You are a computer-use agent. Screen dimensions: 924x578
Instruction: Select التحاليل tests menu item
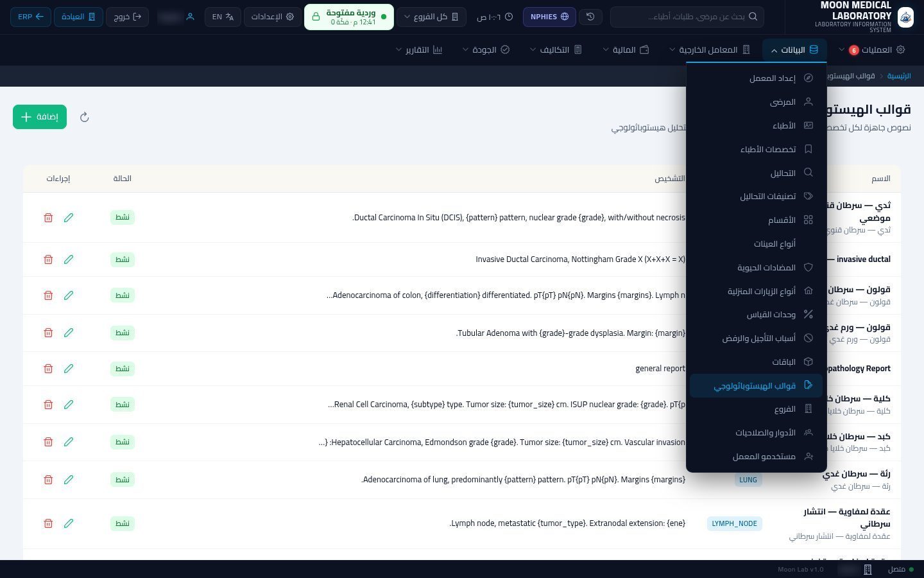[756, 173]
